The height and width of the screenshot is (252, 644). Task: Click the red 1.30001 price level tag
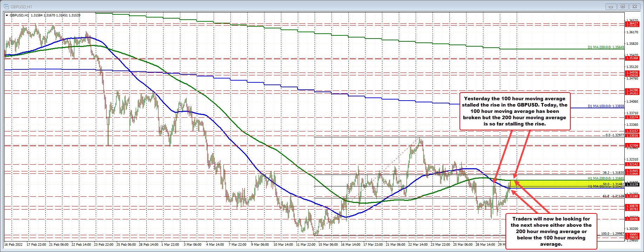click(x=632, y=234)
